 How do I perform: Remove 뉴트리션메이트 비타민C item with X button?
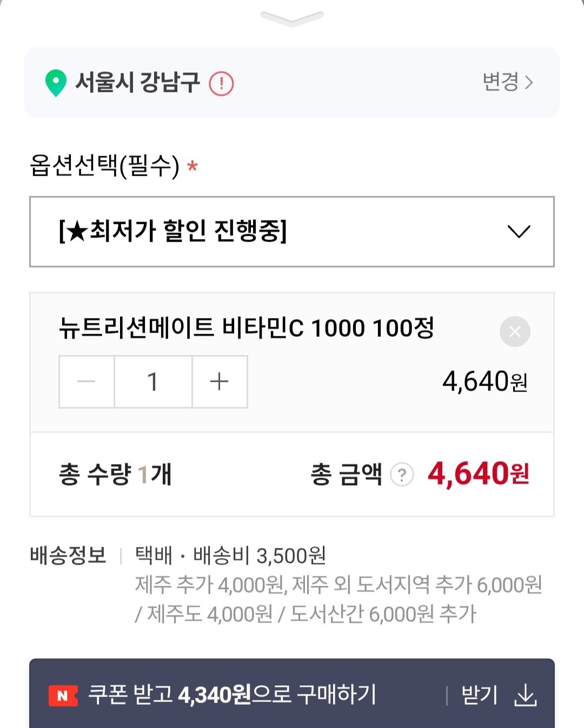click(x=515, y=331)
